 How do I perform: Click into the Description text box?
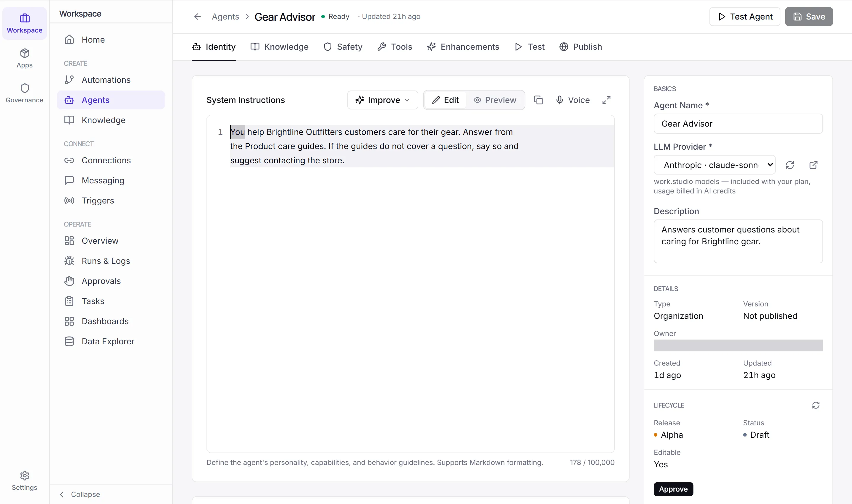coord(738,241)
